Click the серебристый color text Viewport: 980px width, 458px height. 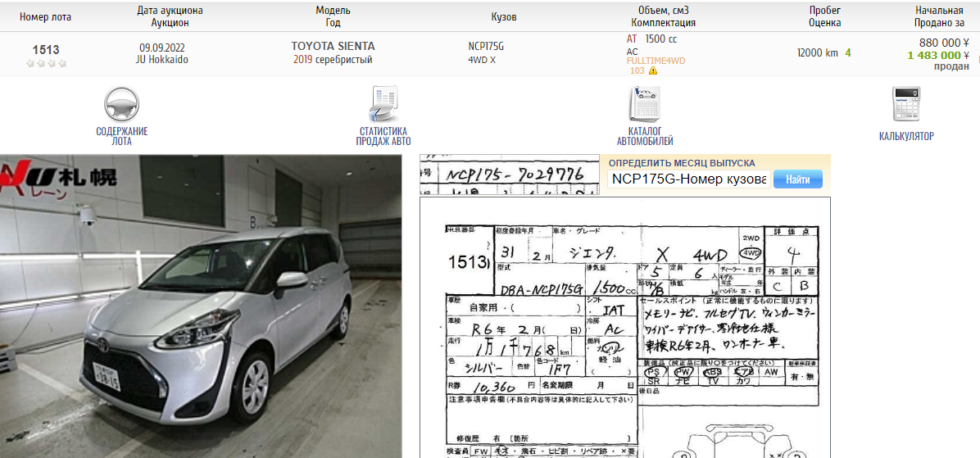(x=344, y=60)
